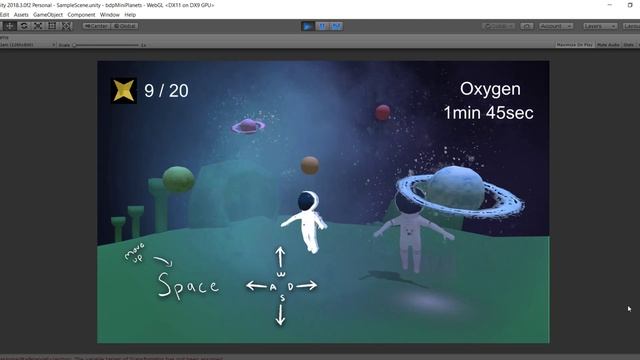Open Unity cloud services
640x360 pixels.
point(527,26)
